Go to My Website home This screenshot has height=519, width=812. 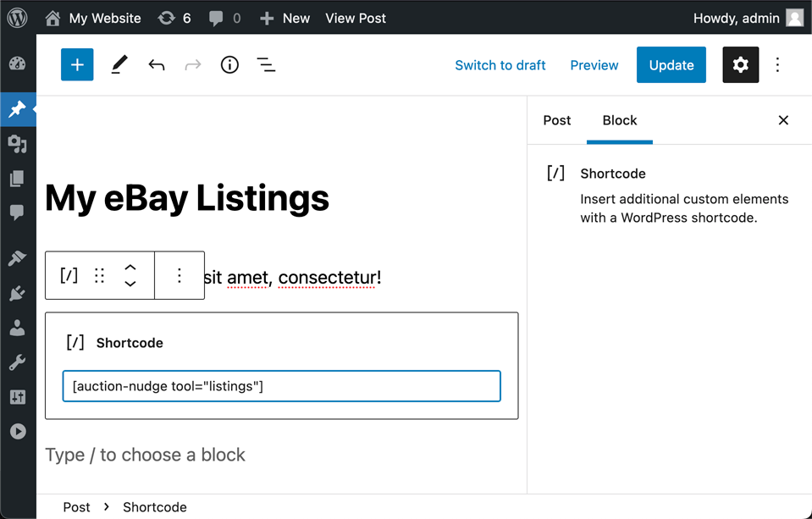click(92, 18)
